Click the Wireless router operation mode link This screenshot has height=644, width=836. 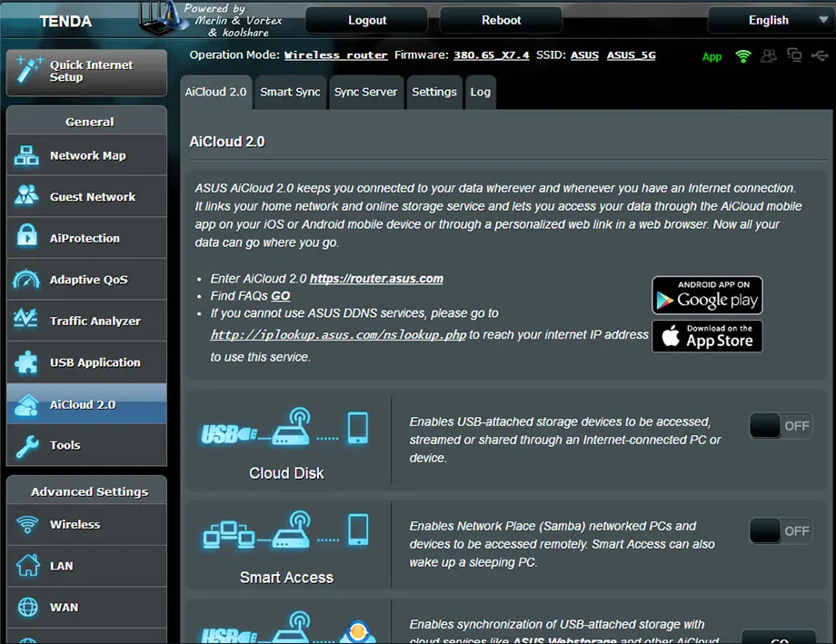click(336, 54)
